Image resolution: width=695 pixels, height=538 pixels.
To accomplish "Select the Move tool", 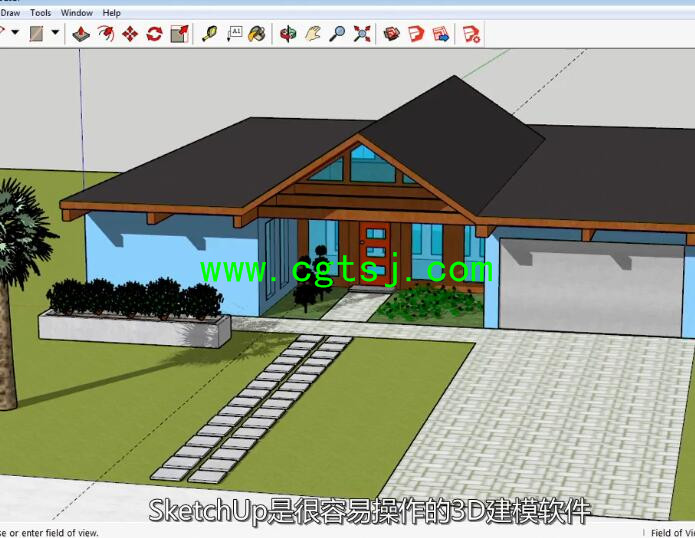I will tap(130, 34).
